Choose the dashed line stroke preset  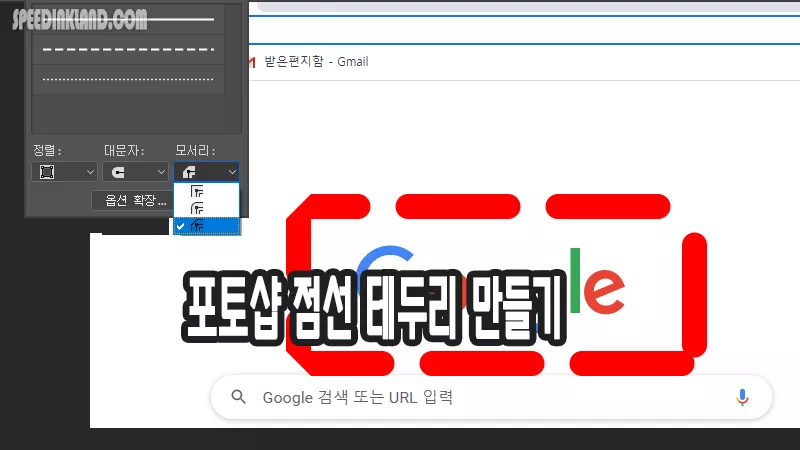(x=127, y=49)
